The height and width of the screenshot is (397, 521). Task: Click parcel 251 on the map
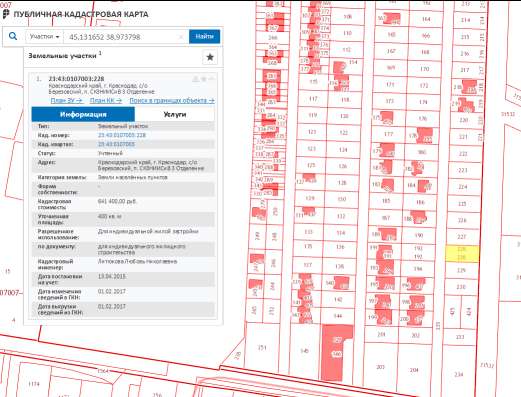(262, 348)
